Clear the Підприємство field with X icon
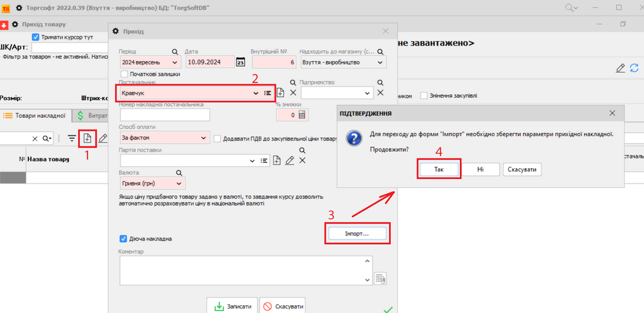644x313 pixels. [380, 93]
